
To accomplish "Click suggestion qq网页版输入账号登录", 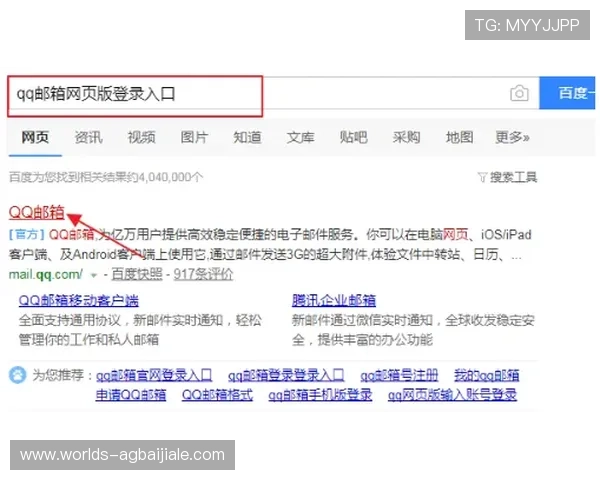I will [452, 395].
